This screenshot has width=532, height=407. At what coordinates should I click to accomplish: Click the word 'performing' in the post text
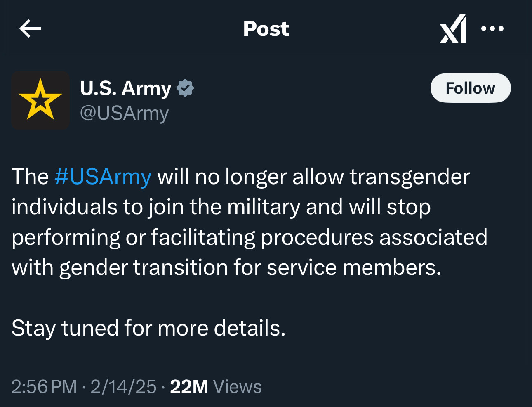(x=66, y=238)
